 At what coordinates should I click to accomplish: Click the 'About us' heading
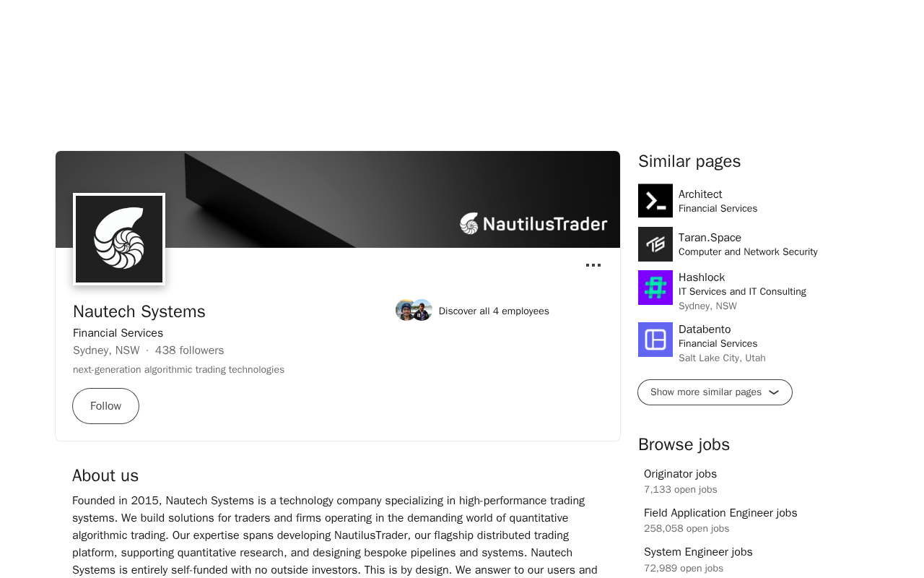click(105, 475)
